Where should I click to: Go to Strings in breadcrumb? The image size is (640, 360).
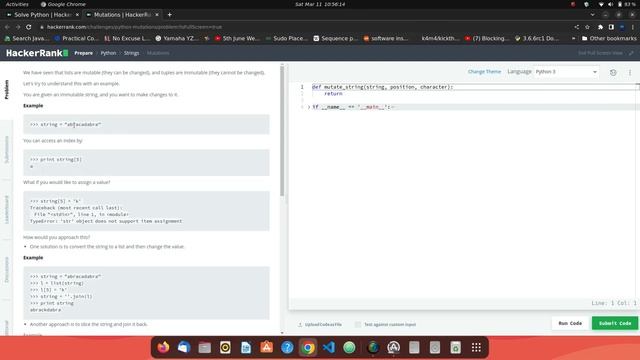[x=131, y=53]
